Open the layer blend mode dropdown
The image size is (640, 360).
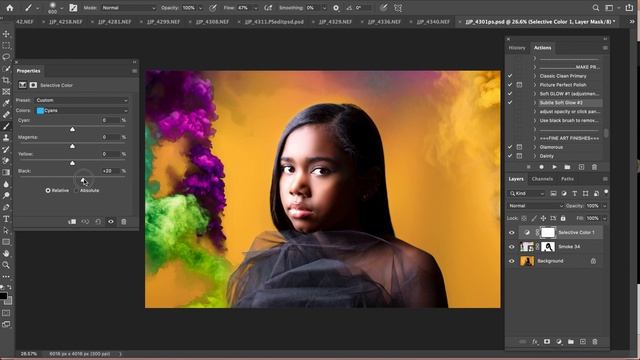coord(536,206)
